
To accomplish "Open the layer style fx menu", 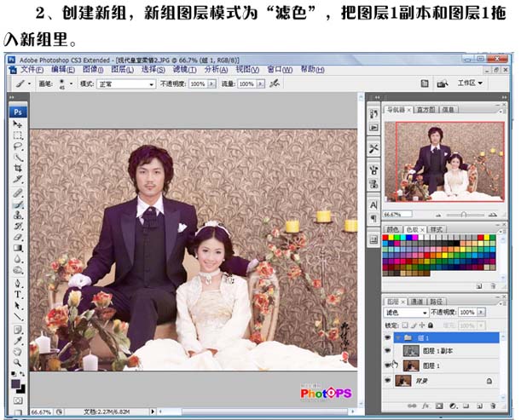I will click(x=425, y=406).
